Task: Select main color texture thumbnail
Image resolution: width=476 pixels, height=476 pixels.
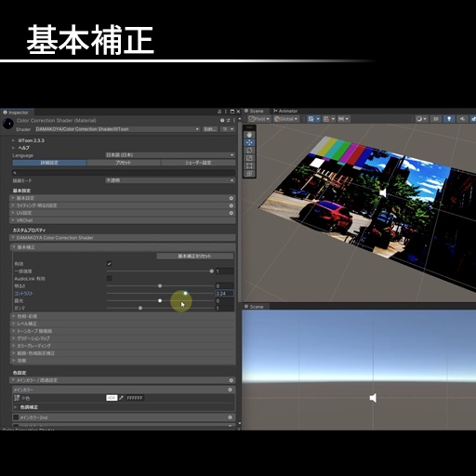Action: click(17, 398)
